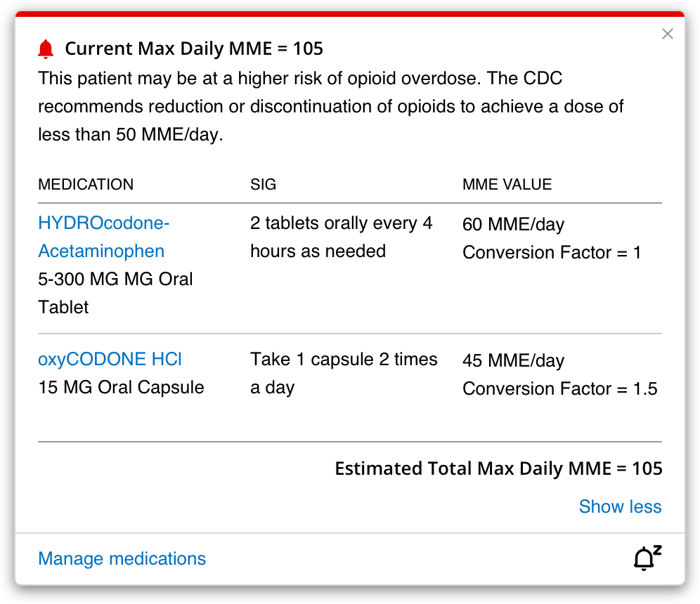Snooze the alert with the bell icon
Viewport: 700px width, 604px height.
(x=647, y=558)
